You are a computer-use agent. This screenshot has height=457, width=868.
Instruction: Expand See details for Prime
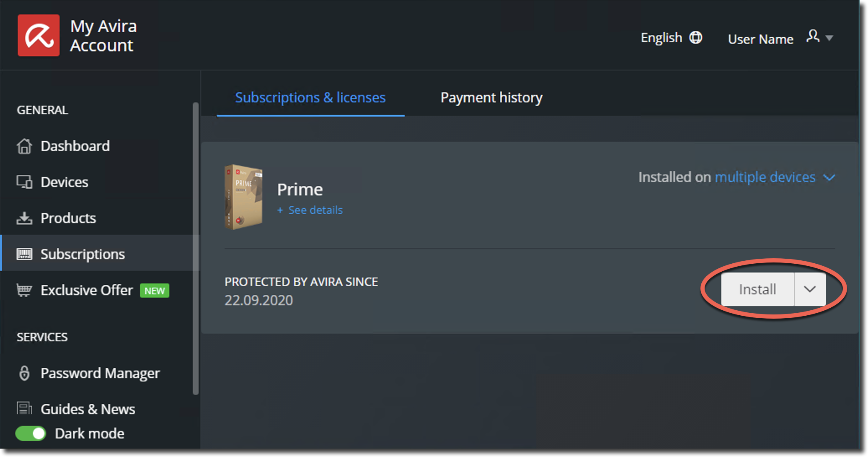coord(310,210)
